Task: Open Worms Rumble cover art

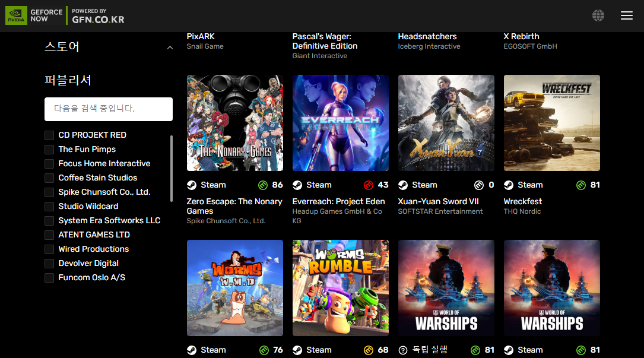Action: click(341, 288)
